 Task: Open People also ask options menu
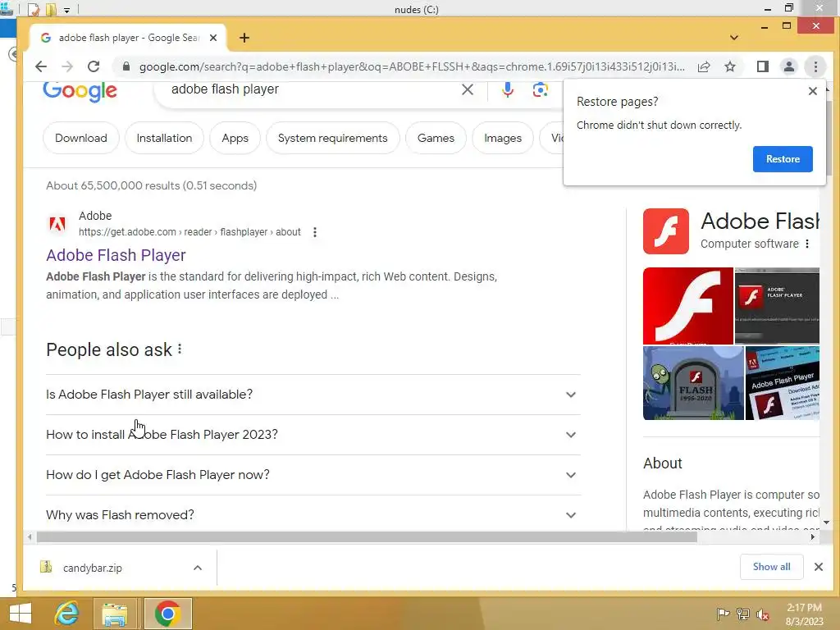(180, 349)
